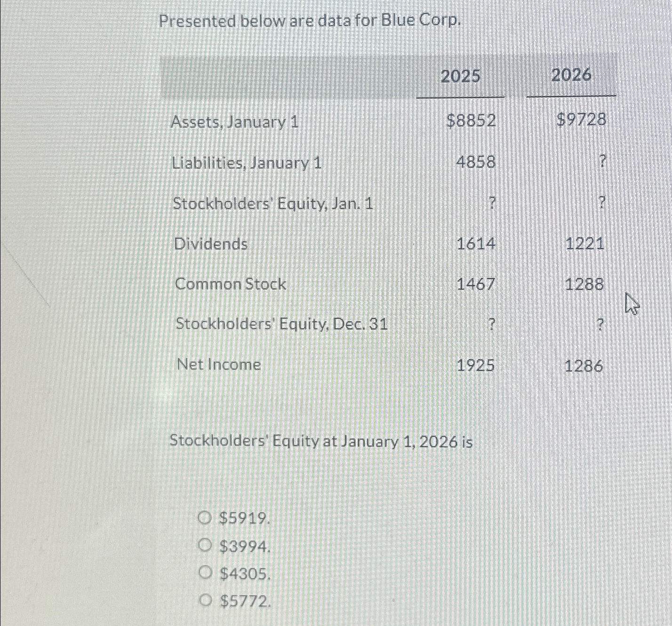Click the 1614 dividends value

477,244
